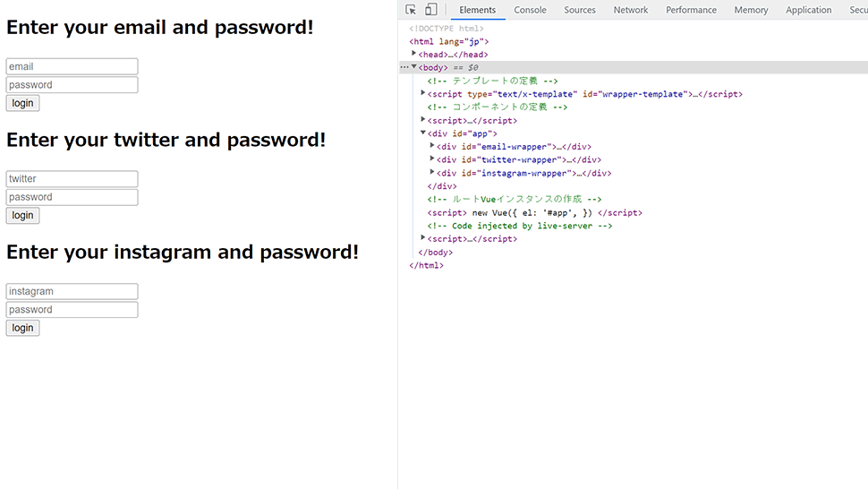Click the twitter input field
The image size is (868, 489).
(72, 179)
